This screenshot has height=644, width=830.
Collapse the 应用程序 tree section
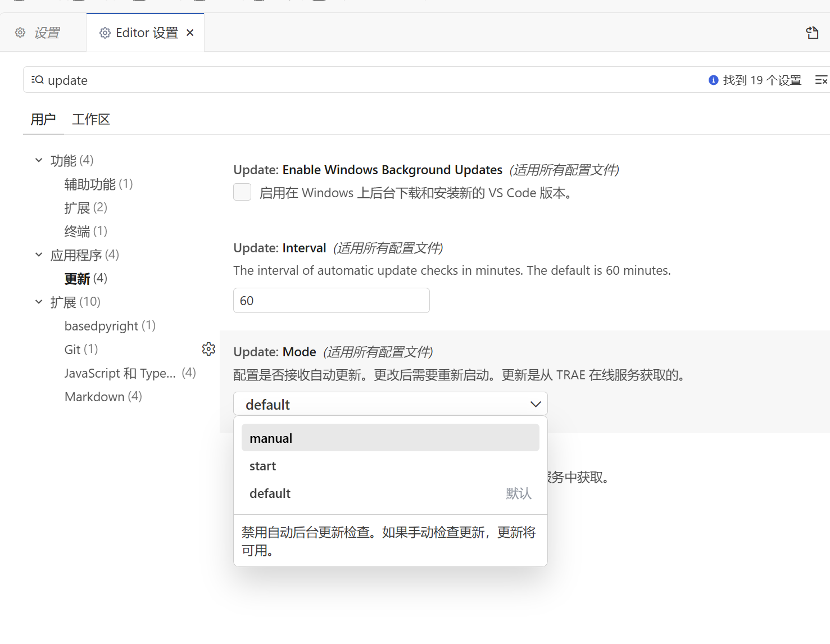click(x=39, y=255)
